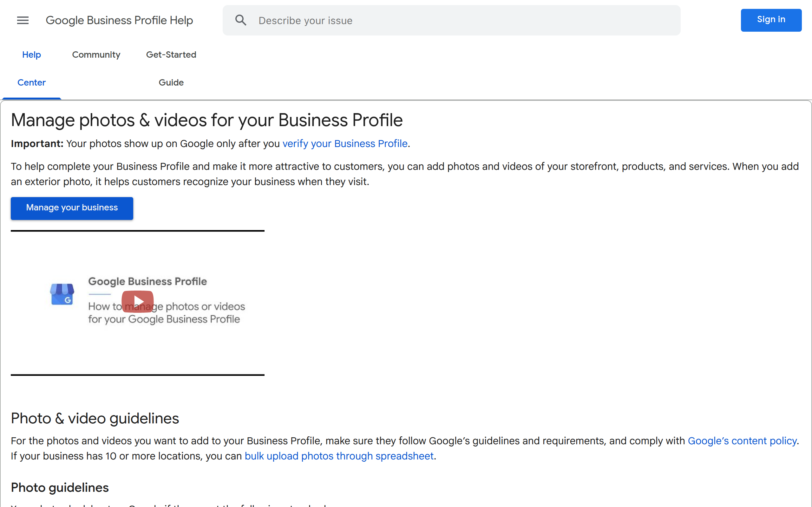Image resolution: width=812 pixels, height=507 pixels.
Task: Follow the verify your Business Profile link
Action: click(x=344, y=144)
